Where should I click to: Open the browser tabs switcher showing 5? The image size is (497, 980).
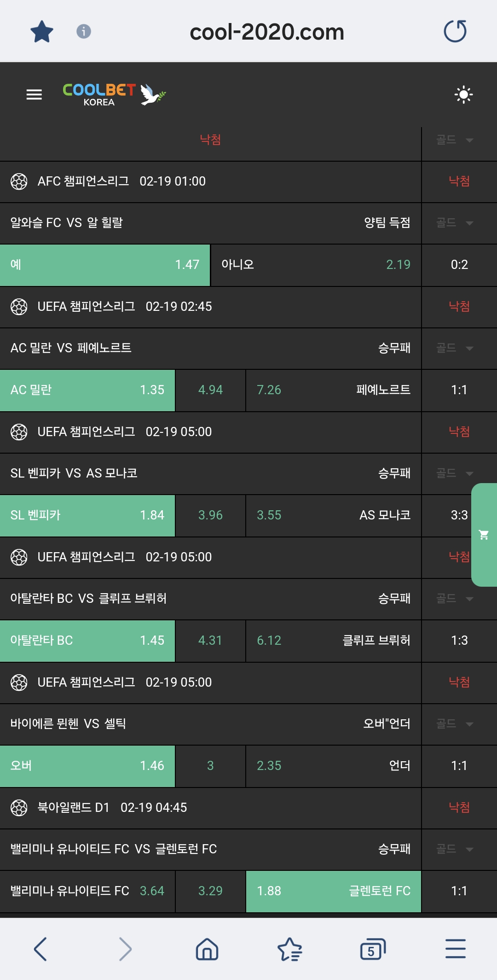372,949
